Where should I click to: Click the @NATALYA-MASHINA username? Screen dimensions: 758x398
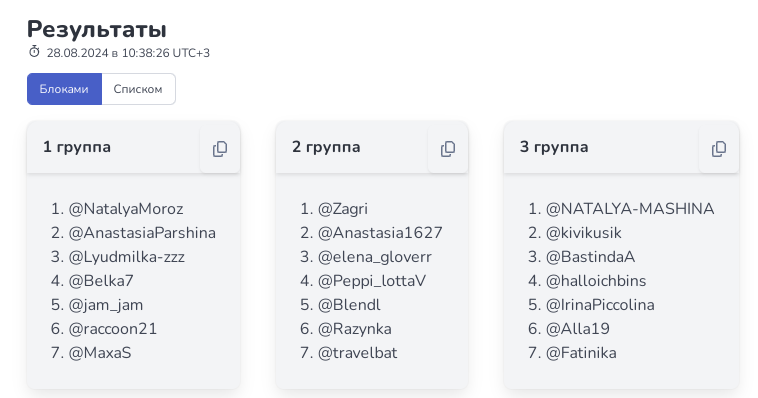coord(630,209)
